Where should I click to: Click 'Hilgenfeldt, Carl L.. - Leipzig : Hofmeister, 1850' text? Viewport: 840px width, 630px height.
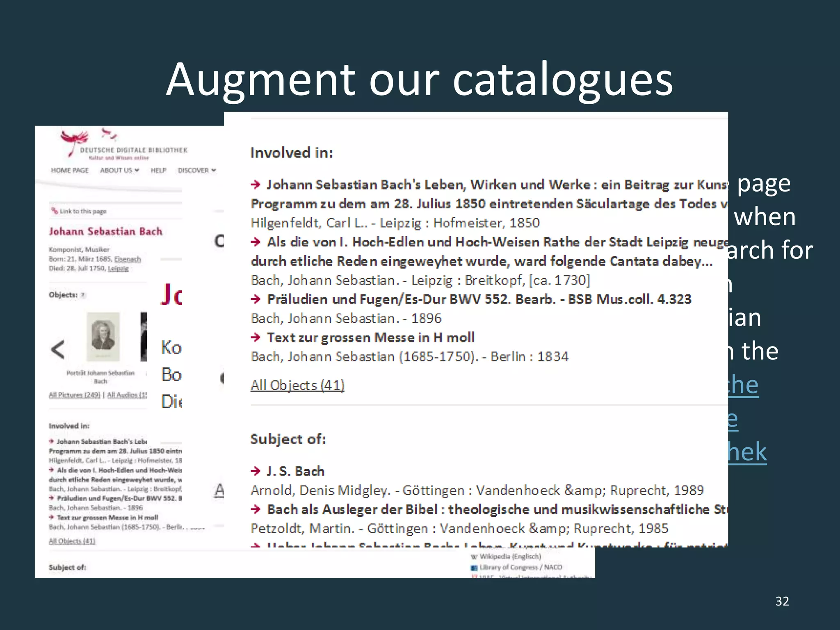[x=395, y=223]
